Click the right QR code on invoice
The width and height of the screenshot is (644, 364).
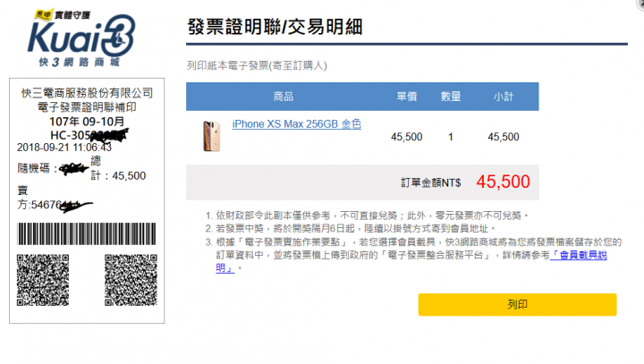point(131,280)
